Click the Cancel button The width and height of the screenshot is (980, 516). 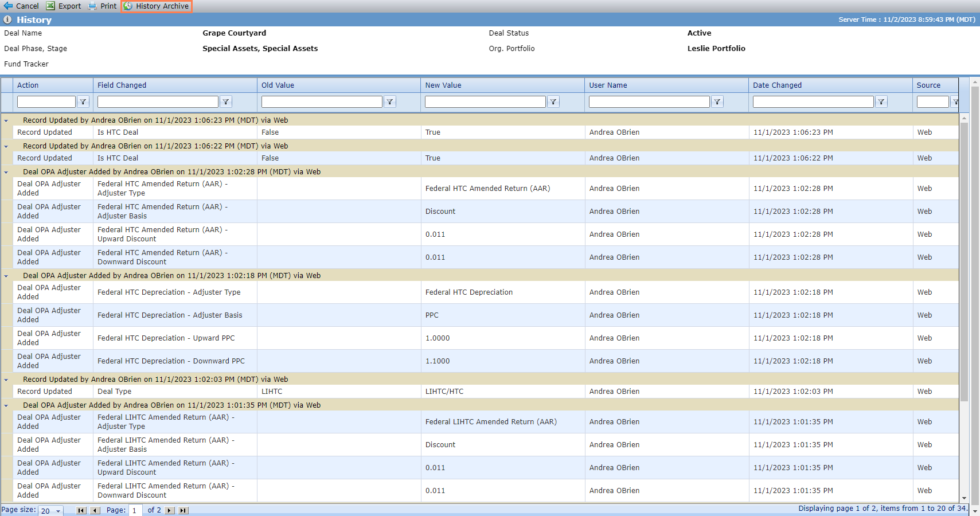pyautogui.click(x=21, y=6)
